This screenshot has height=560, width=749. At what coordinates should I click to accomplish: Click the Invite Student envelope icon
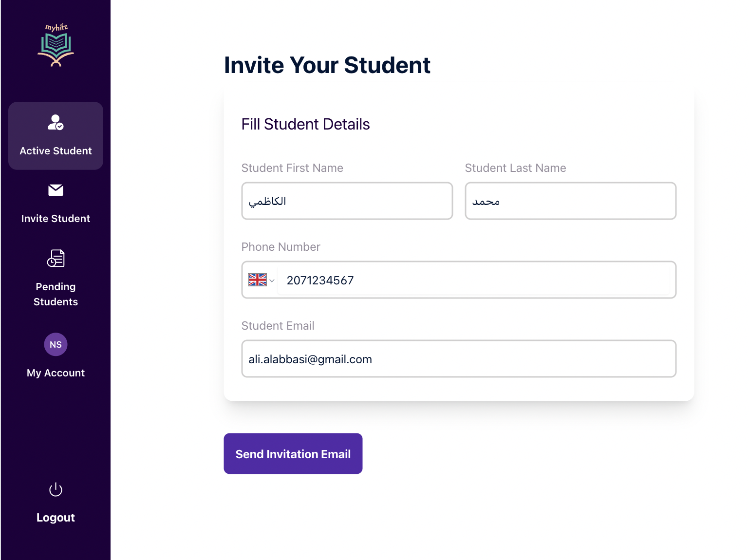[x=56, y=190]
